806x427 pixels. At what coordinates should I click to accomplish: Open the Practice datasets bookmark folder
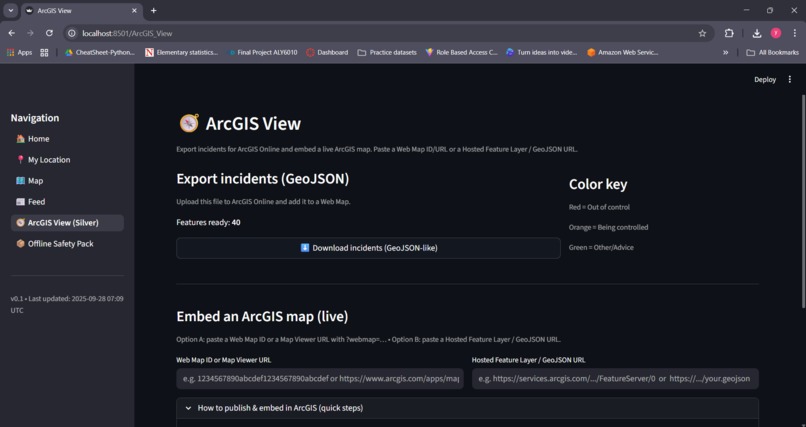coord(387,52)
